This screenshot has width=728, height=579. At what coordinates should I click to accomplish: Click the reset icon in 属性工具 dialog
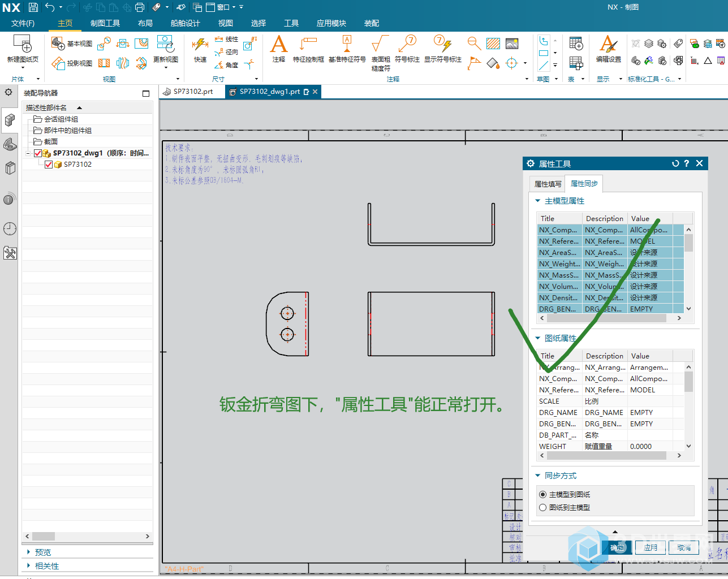675,163
